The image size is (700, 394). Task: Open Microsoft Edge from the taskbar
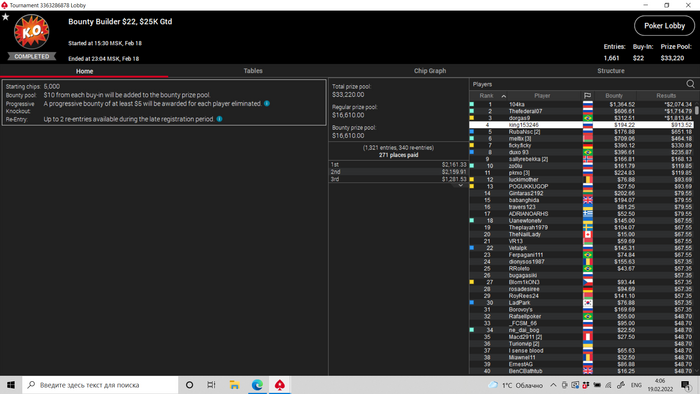pos(257,385)
